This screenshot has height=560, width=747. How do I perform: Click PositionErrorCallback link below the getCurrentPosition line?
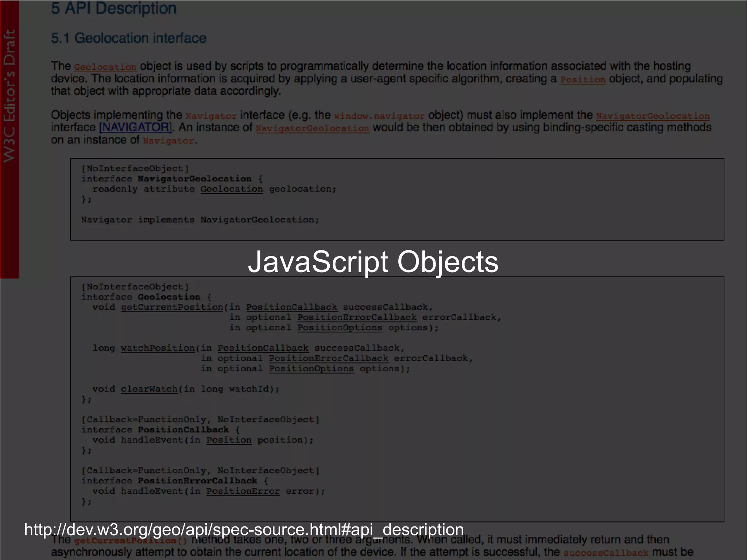[x=357, y=317]
